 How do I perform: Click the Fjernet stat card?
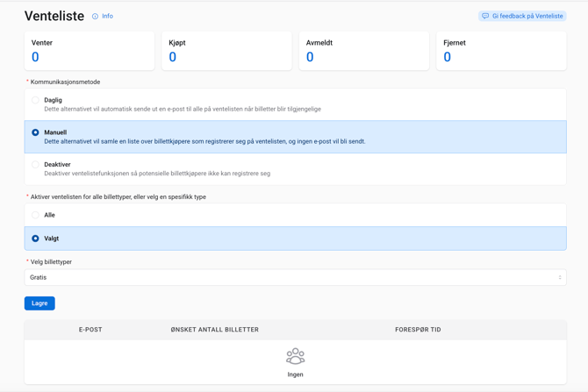[x=501, y=51]
